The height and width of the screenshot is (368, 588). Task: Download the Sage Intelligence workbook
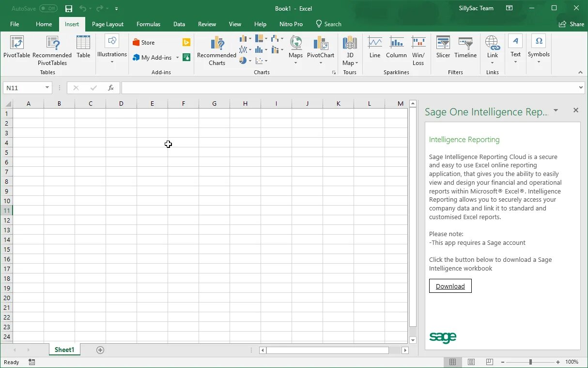450,286
